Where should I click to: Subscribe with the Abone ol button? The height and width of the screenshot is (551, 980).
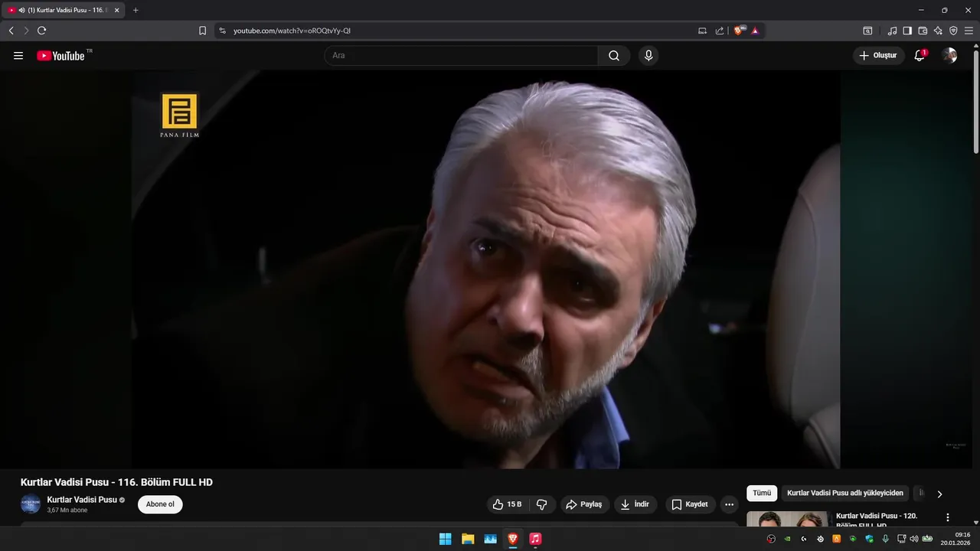click(160, 504)
